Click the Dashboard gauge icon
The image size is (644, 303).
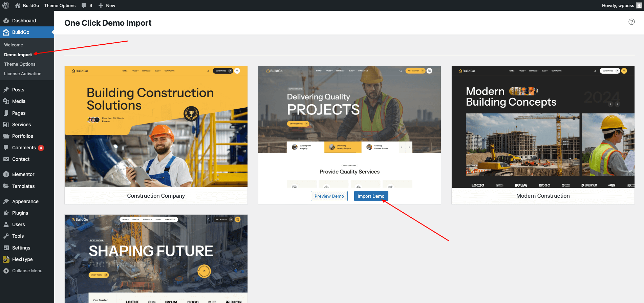pyautogui.click(x=6, y=21)
